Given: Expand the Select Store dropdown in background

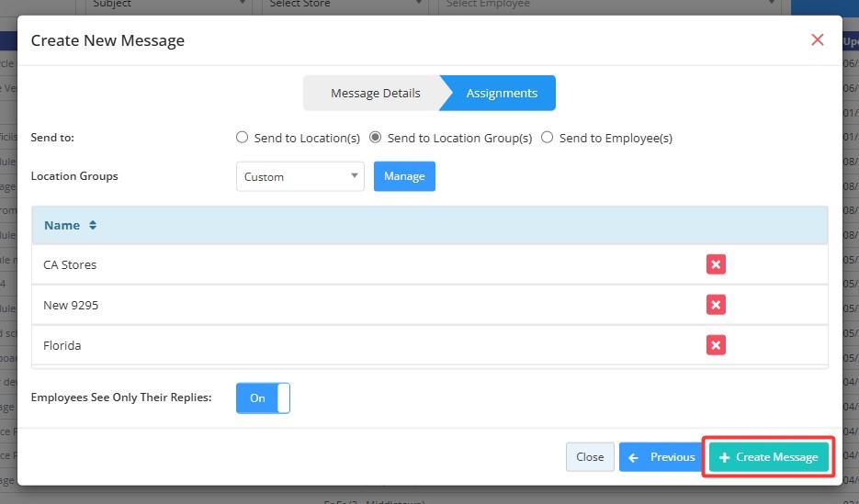Looking at the screenshot, I should click(x=346, y=5).
